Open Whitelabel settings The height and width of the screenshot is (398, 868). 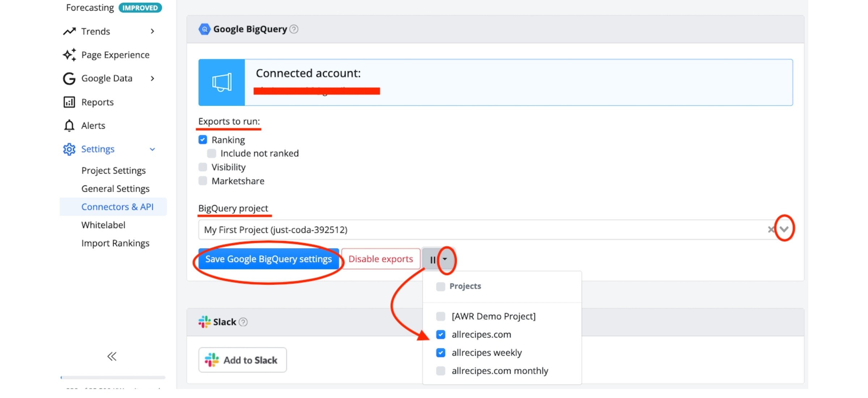tap(103, 225)
